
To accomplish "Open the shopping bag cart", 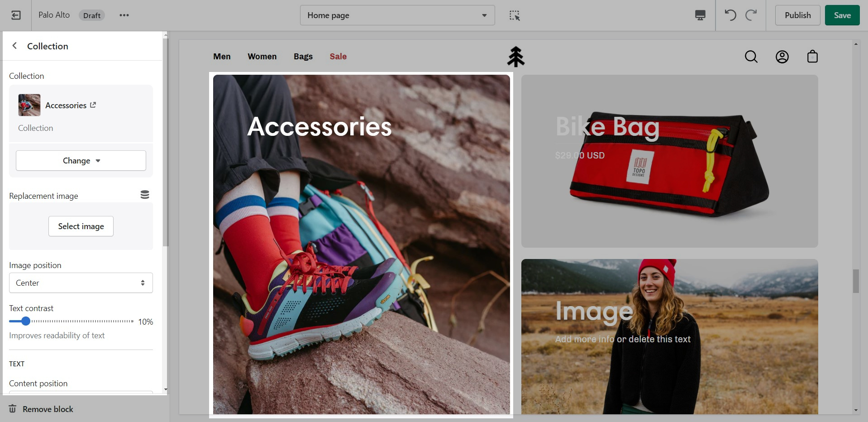I will pos(812,57).
